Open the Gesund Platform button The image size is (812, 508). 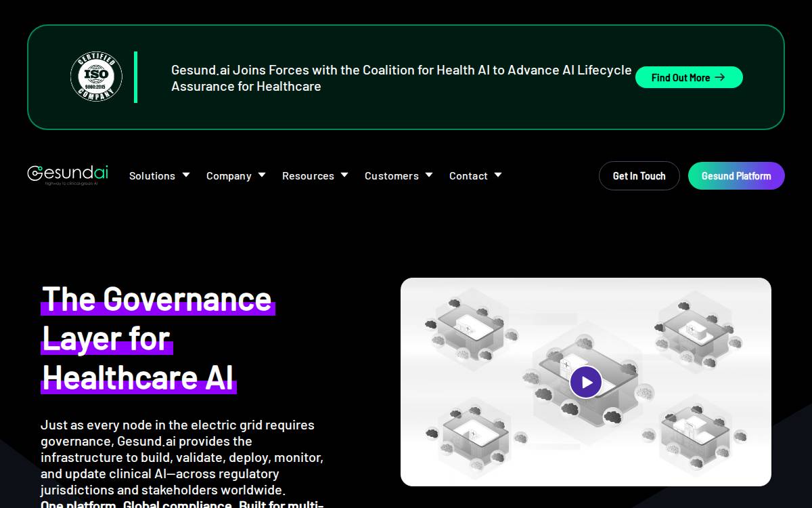coord(736,175)
